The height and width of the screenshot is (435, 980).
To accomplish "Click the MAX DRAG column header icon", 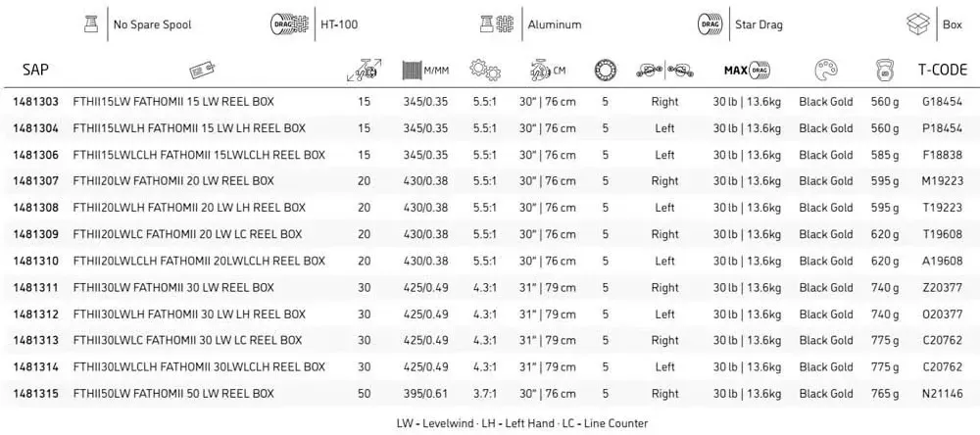I will point(747,70).
